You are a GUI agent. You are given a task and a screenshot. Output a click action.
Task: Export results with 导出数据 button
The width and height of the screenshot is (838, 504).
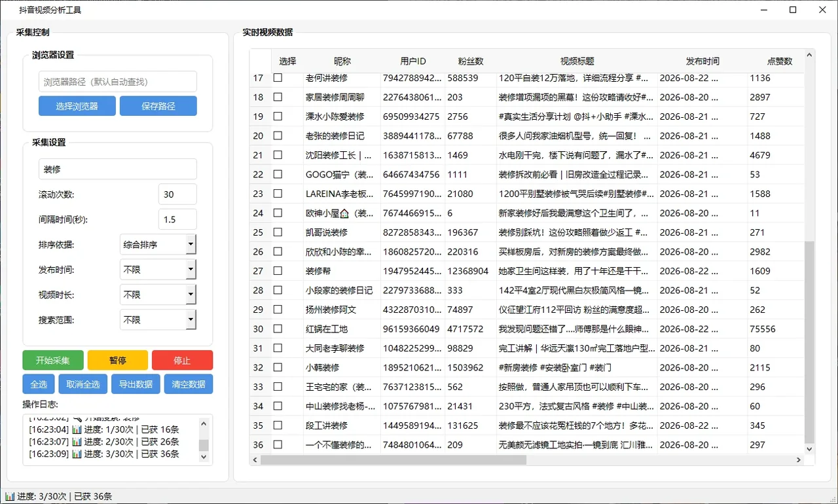(136, 384)
